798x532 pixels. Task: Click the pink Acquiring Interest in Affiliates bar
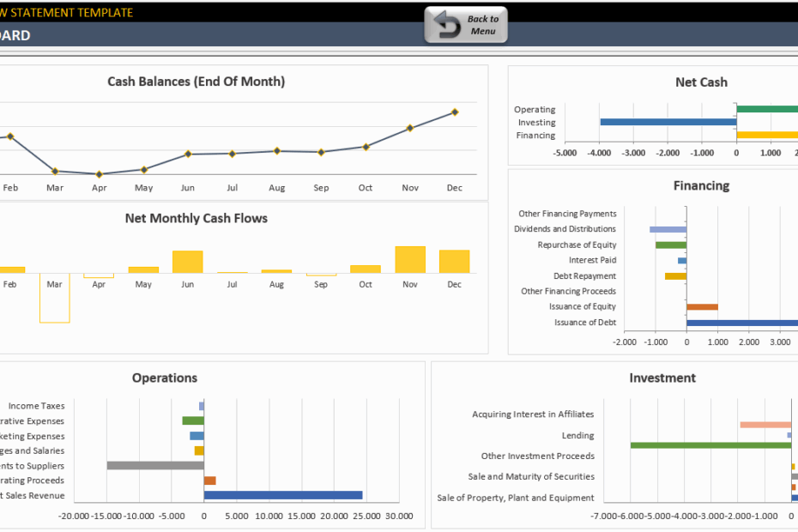pos(765,425)
